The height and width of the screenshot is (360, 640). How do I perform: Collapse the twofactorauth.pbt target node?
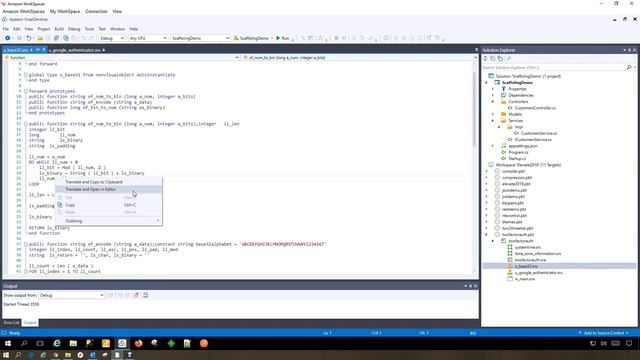487,235
